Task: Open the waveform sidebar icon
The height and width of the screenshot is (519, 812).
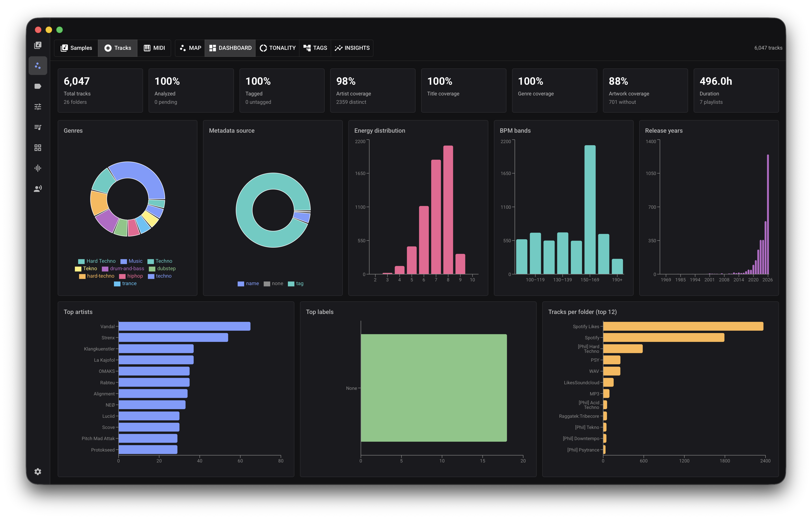Action: [38, 168]
